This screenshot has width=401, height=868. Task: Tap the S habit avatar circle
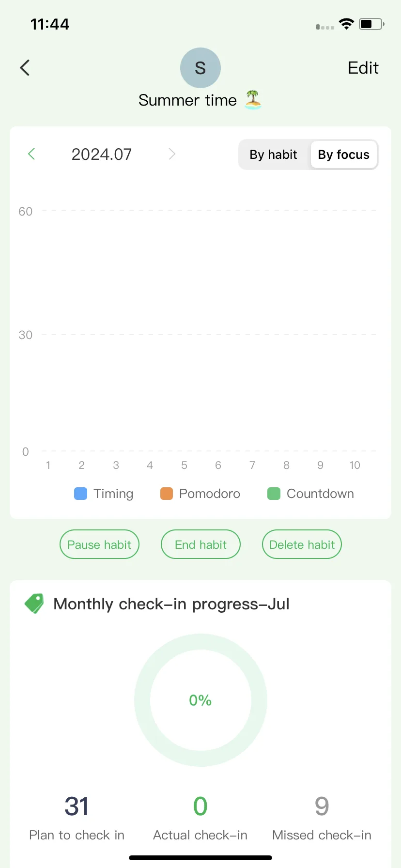pos(200,68)
